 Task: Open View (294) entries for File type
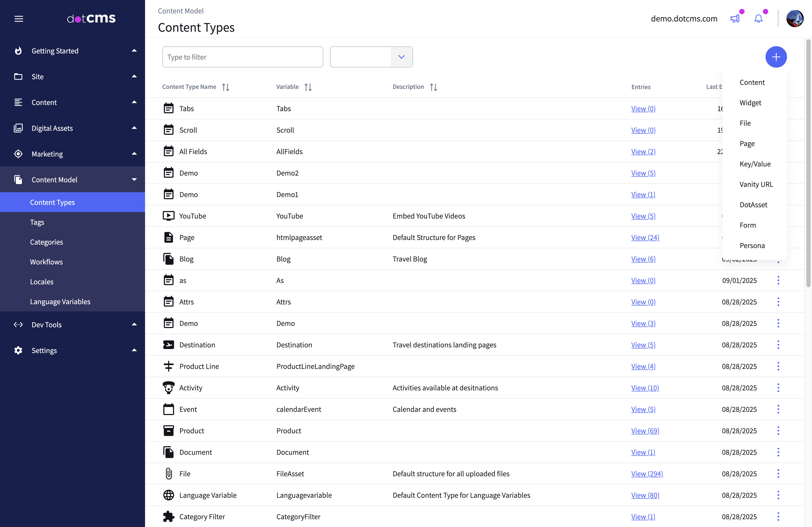[x=647, y=474]
